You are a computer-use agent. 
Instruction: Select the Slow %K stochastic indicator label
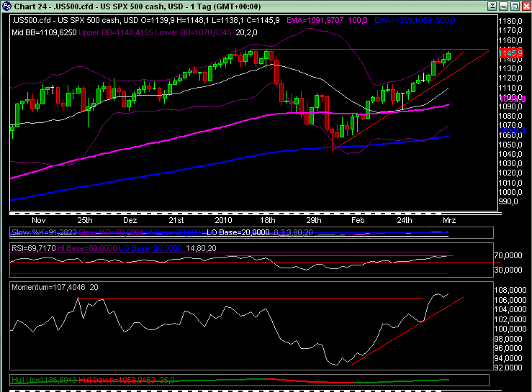pyautogui.click(x=44, y=232)
